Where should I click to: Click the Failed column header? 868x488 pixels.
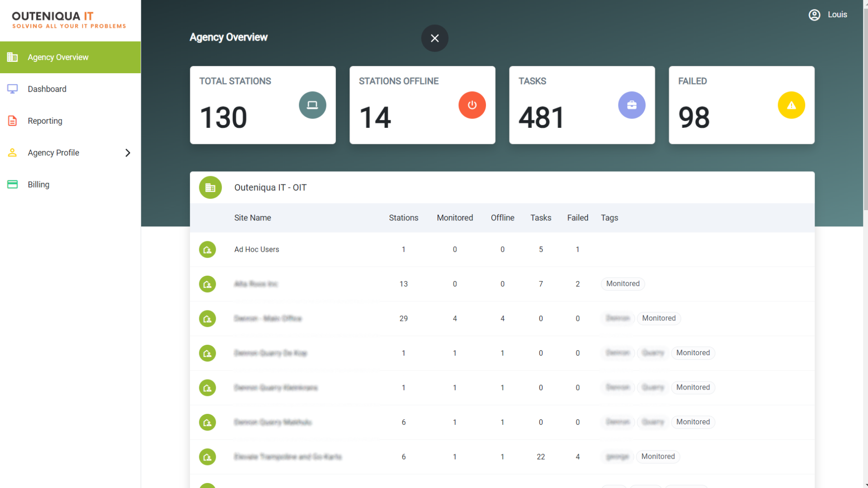click(577, 217)
